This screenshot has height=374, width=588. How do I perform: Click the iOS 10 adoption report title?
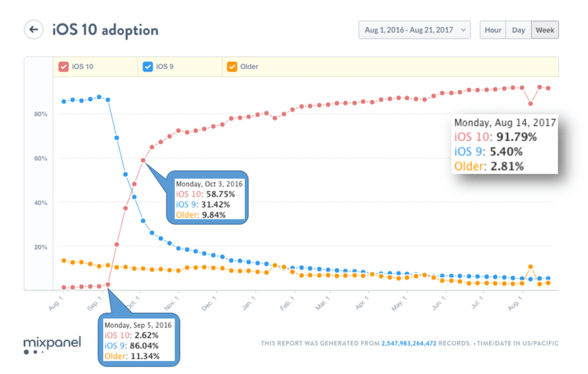pyautogui.click(x=105, y=30)
